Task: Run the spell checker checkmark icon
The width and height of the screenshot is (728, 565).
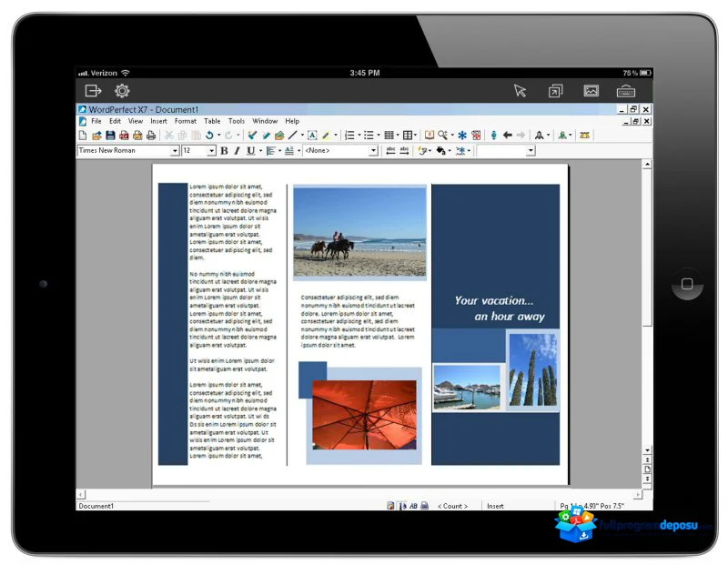Action: (252, 135)
